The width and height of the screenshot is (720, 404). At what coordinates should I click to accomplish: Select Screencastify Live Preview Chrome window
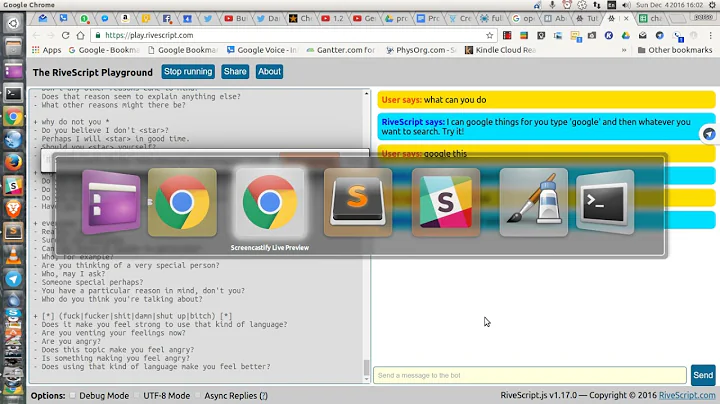tap(270, 202)
